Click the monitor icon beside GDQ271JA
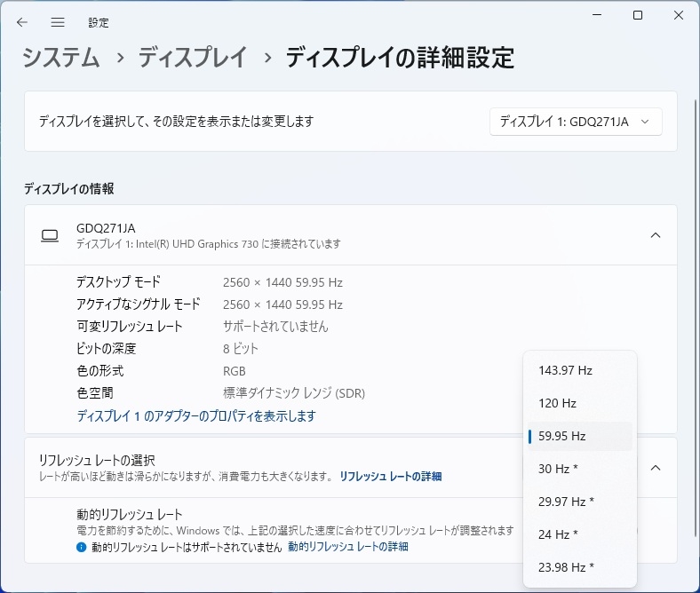This screenshot has height=593, width=700. click(x=50, y=235)
